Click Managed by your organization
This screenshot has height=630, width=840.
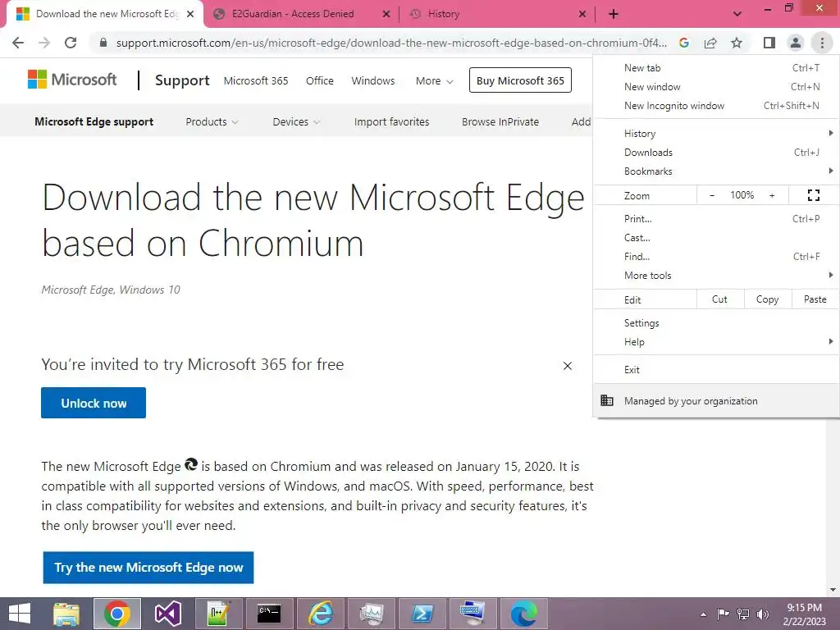coord(716,400)
